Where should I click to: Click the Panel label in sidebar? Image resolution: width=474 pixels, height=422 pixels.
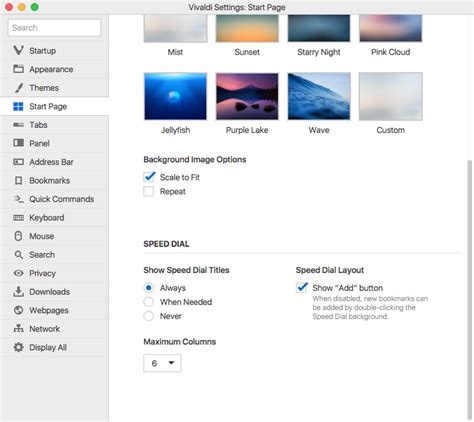[39, 143]
